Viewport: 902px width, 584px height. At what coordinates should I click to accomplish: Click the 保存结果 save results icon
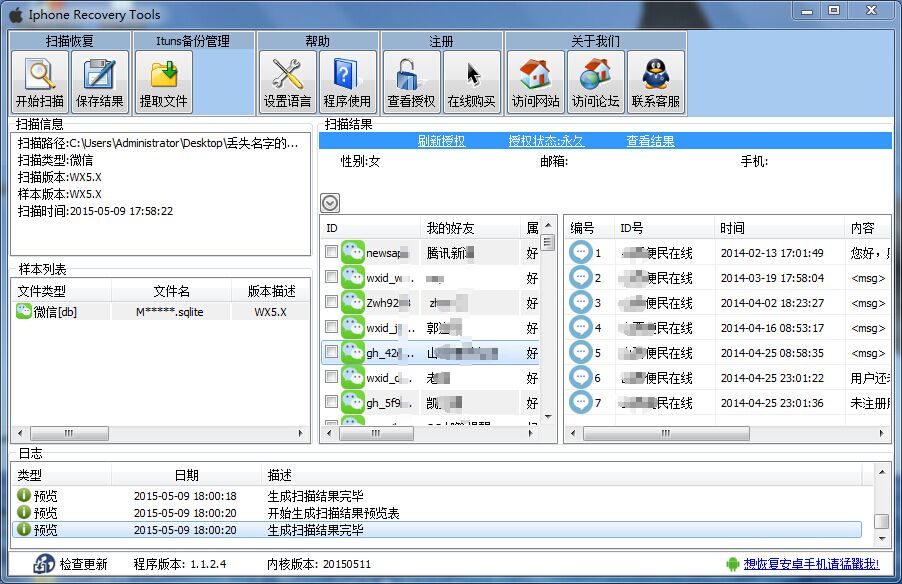pos(100,75)
